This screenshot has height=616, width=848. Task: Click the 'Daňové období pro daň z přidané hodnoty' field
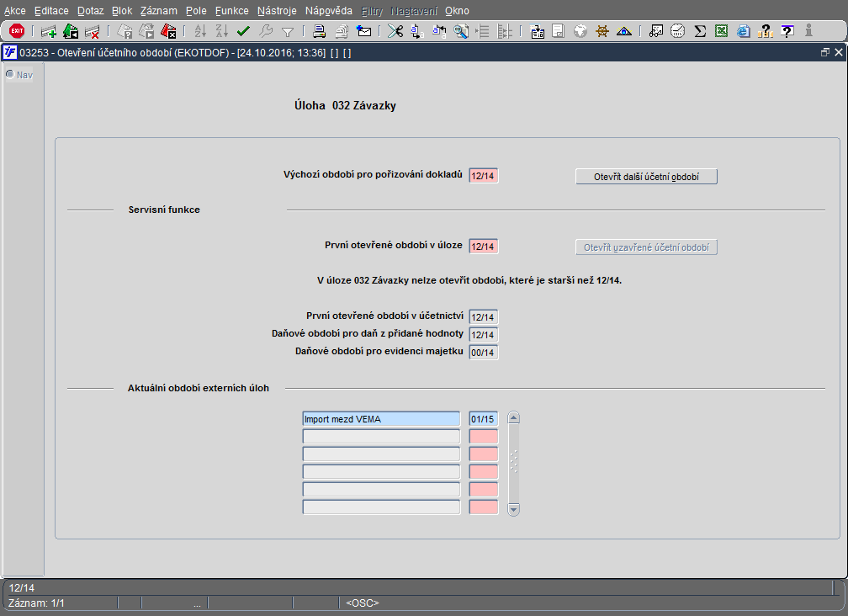click(484, 335)
